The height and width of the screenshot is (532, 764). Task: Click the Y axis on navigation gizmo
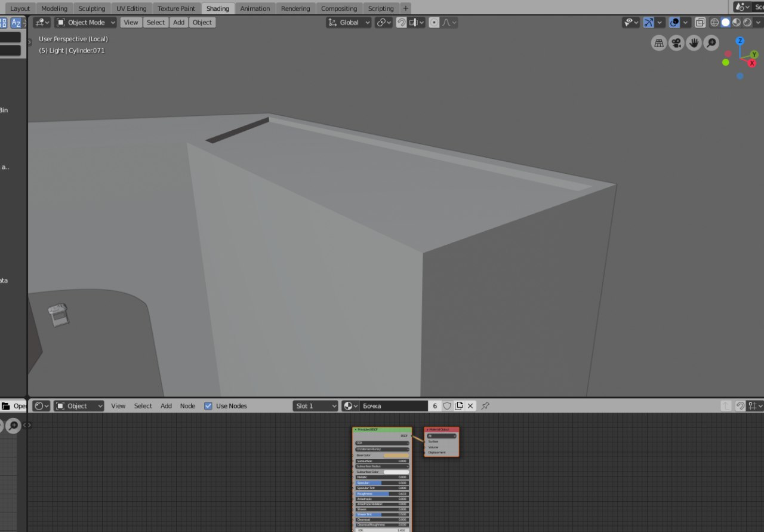point(754,54)
